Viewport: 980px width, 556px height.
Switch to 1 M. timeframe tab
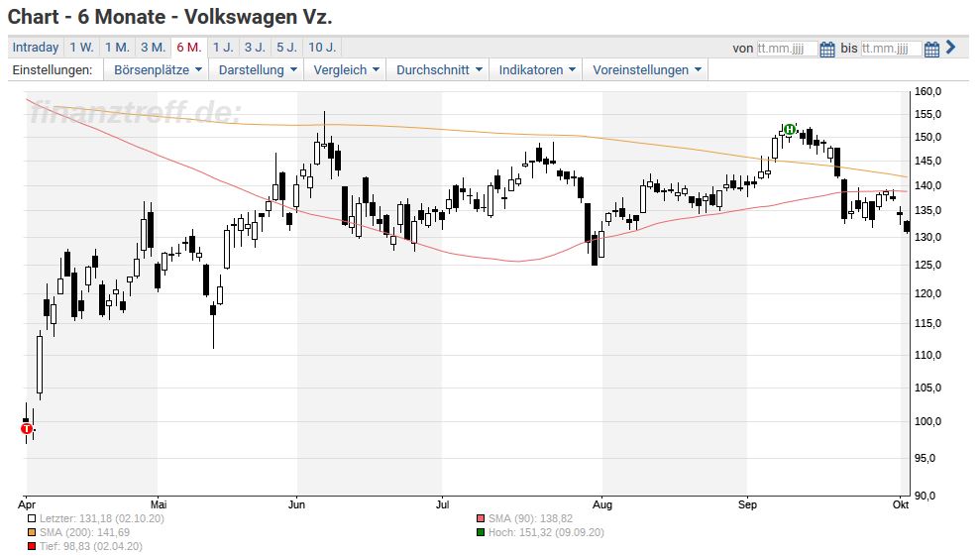click(117, 48)
